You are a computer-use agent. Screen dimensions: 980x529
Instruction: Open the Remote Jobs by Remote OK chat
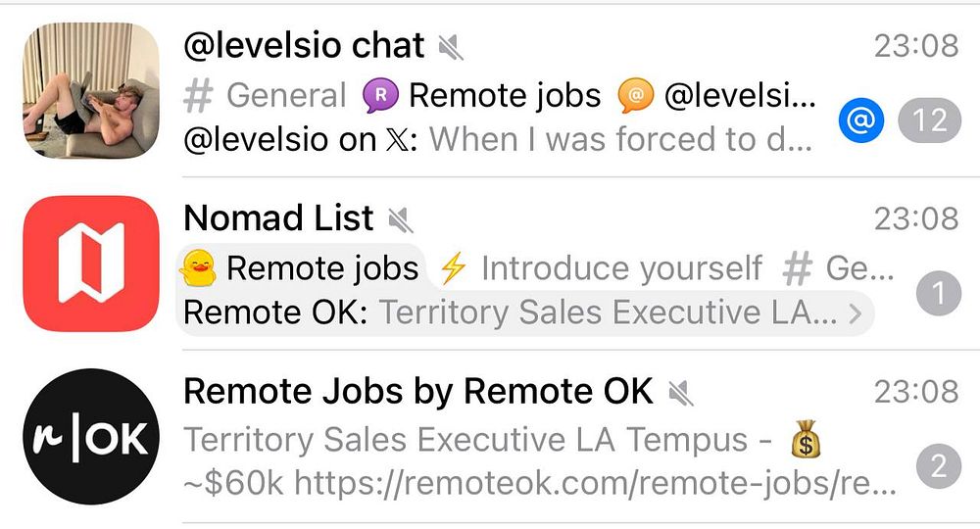417,391
